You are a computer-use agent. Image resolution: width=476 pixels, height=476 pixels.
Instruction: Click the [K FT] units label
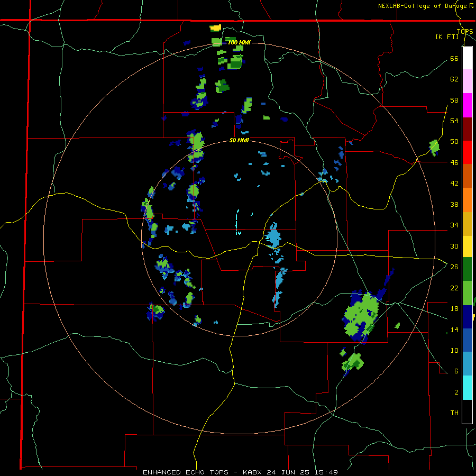tap(447, 37)
